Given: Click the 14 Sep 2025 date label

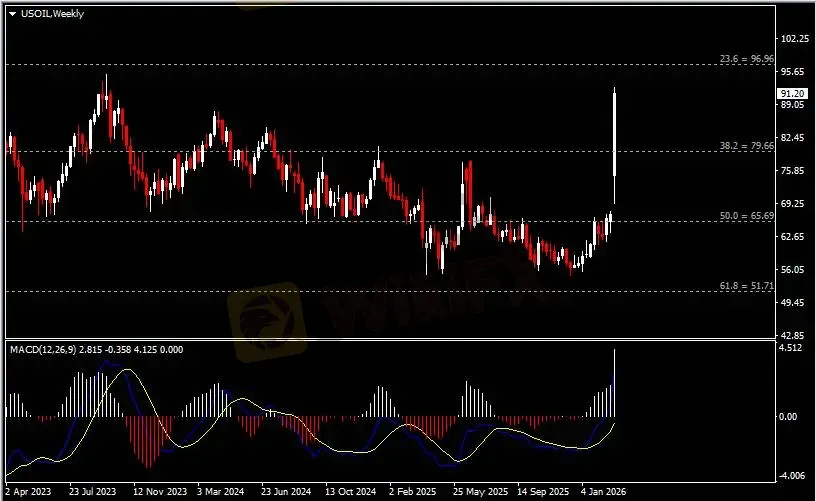Looking at the screenshot, I should [543, 492].
